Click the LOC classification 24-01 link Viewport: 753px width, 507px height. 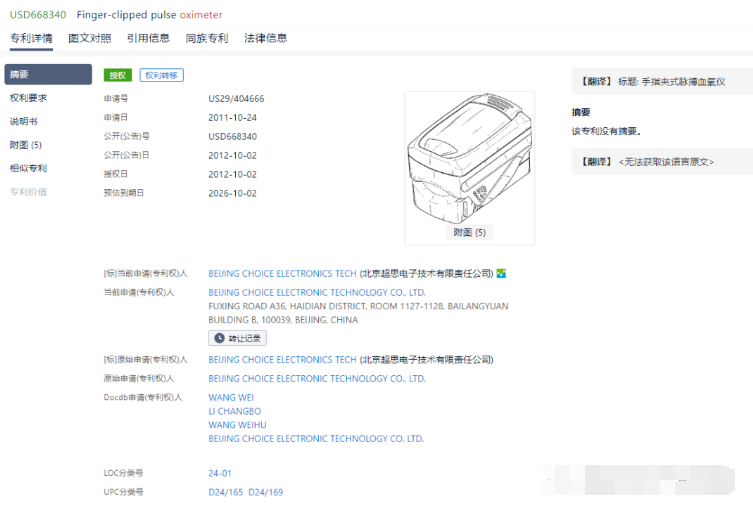[220, 473]
